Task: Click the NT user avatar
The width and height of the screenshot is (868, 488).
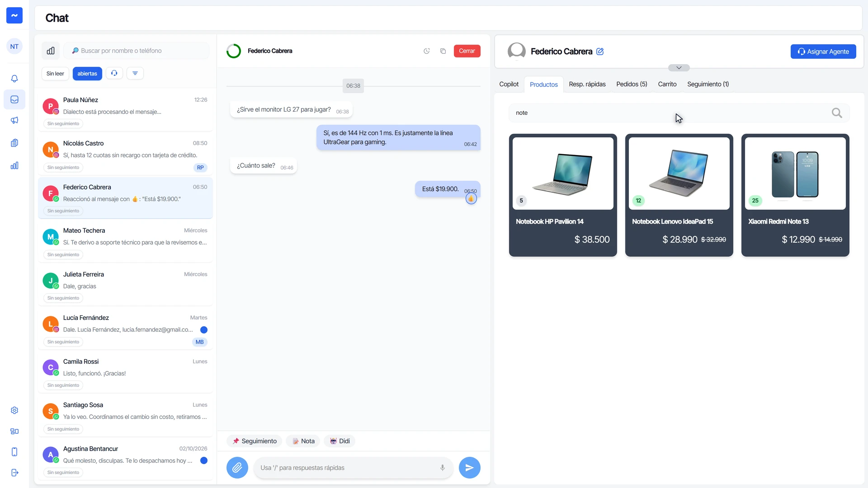Action: [14, 47]
